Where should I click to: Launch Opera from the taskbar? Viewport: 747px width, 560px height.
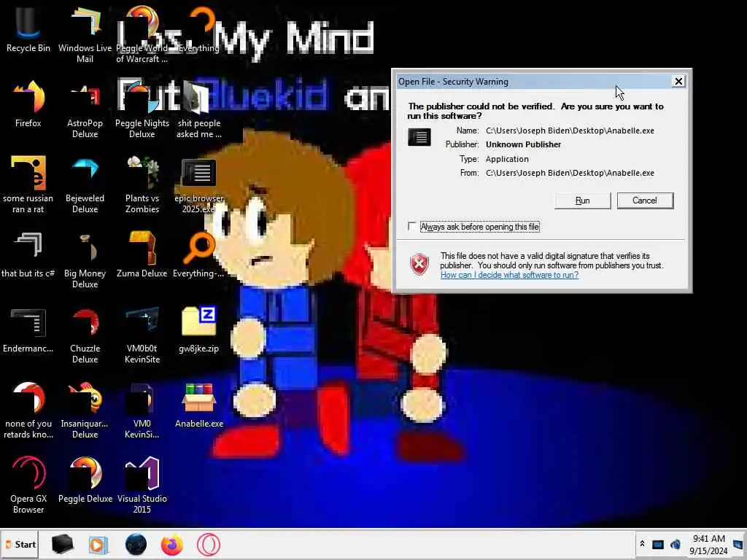[208, 544]
